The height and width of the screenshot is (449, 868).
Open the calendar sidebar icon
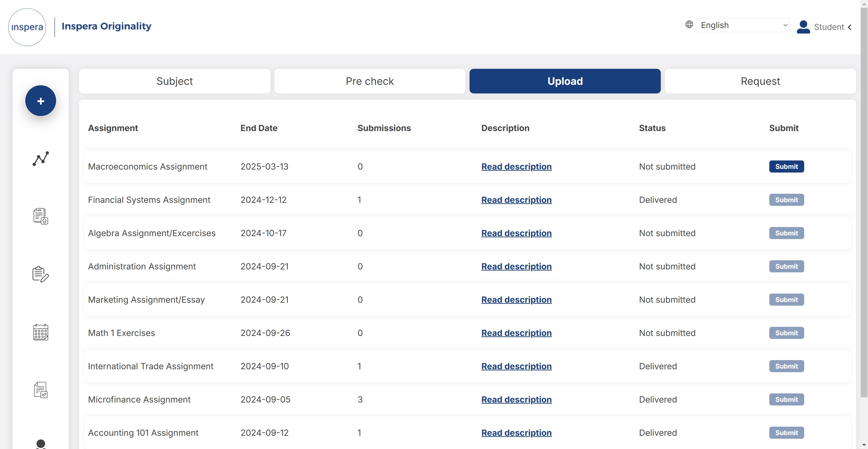pyautogui.click(x=40, y=332)
